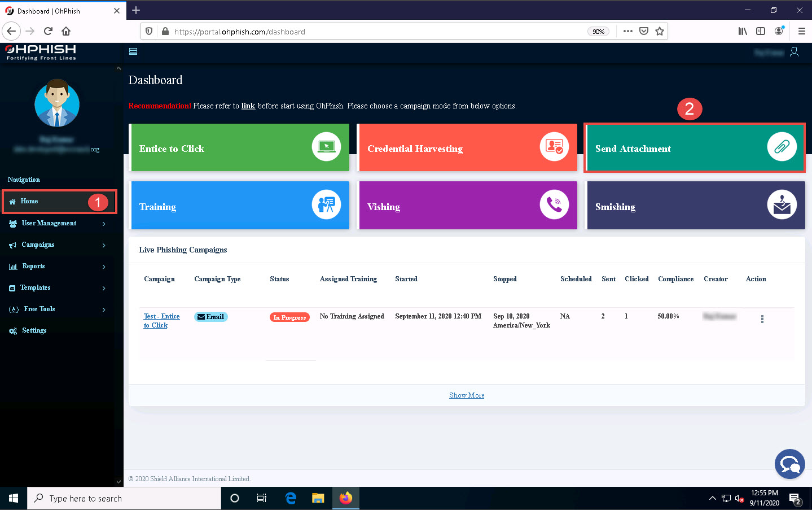
Task: Select the Send Attachment campaign card
Action: point(695,147)
